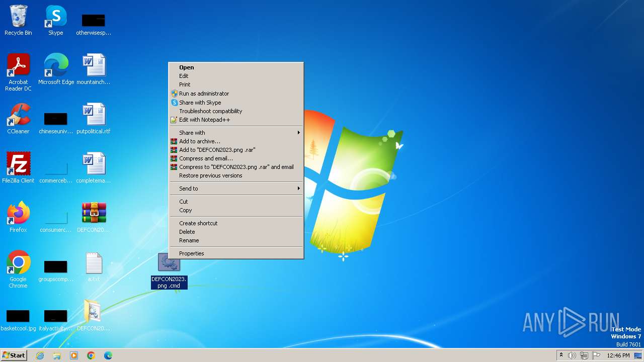Select the mountainch... Word document icon
The image size is (644, 362).
[94, 69]
